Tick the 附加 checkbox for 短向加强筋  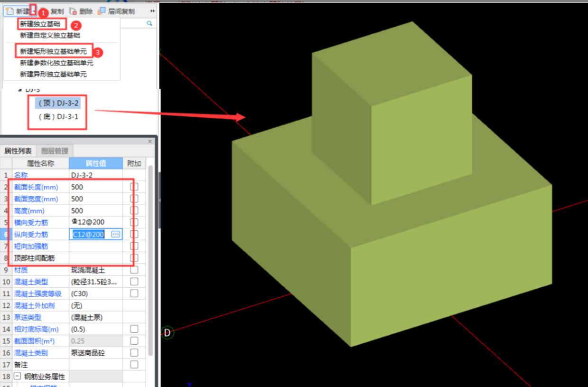pyautogui.click(x=134, y=246)
